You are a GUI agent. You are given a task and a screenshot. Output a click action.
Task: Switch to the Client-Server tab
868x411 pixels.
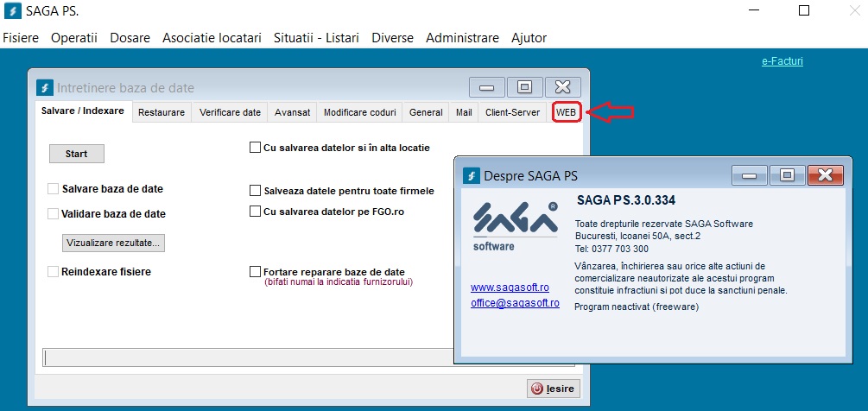pos(513,112)
